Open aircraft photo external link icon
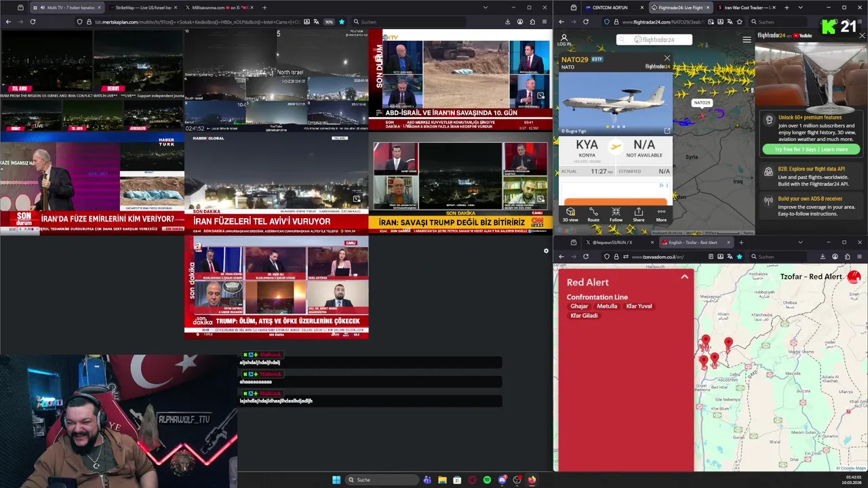Screen dimensions: 868x488 pyautogui.click(x=667, y=131)
